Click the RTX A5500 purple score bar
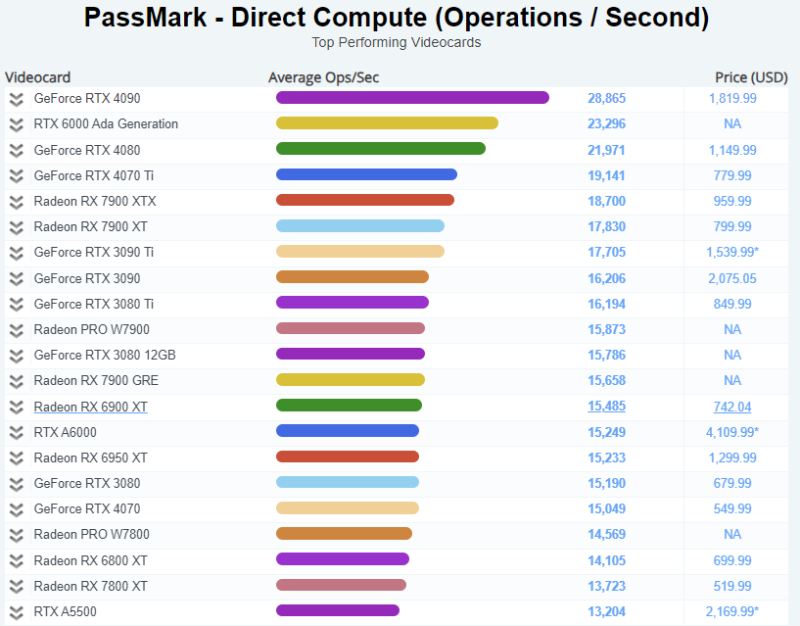Image resolution: width=800 pixels, height=626 pixels. [x=338, y=610]
